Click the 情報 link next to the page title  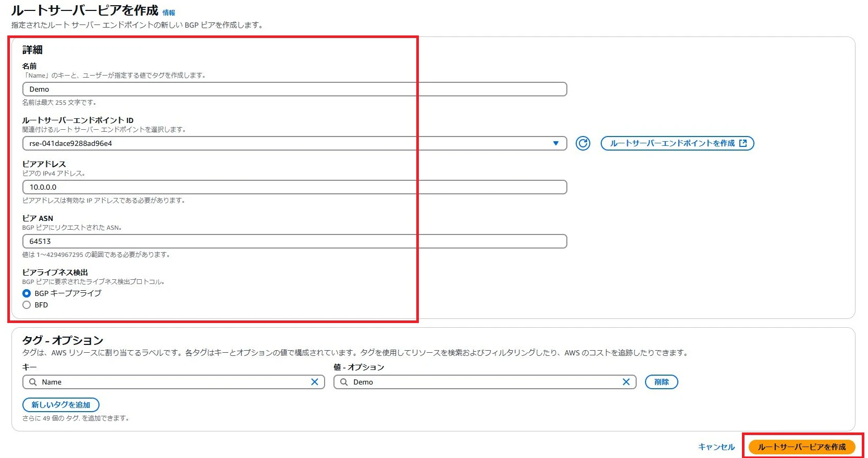click(169, 13)
